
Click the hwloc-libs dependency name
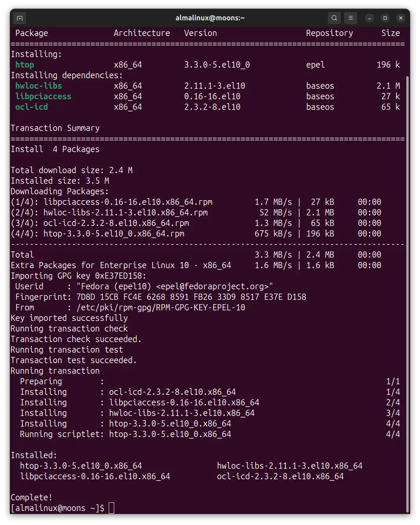pos(39,86)
